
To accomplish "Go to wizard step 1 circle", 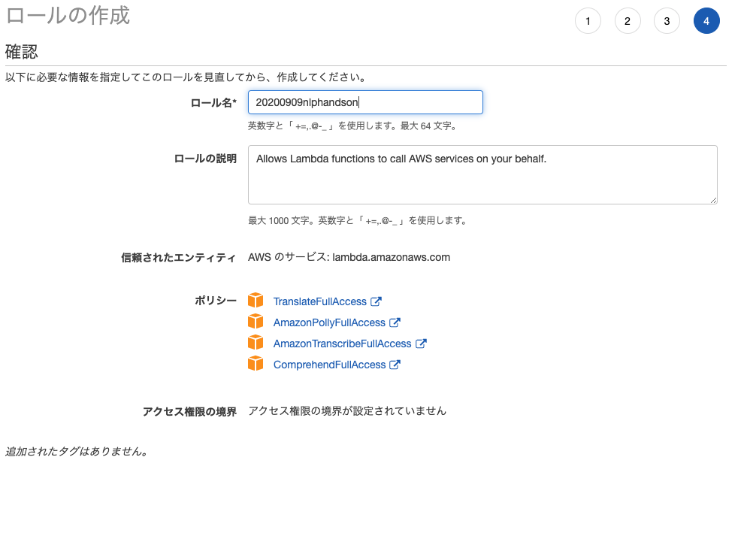I will 588,21.
